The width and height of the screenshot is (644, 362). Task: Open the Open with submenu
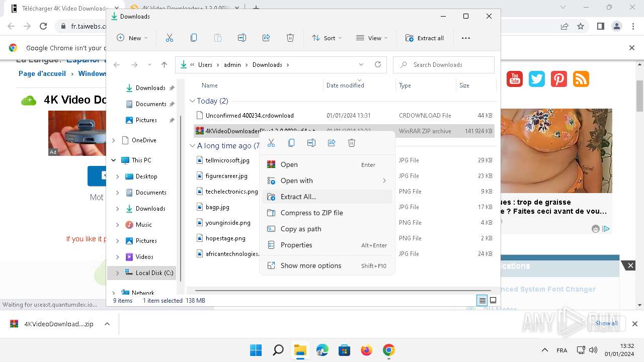pos(327,180)
